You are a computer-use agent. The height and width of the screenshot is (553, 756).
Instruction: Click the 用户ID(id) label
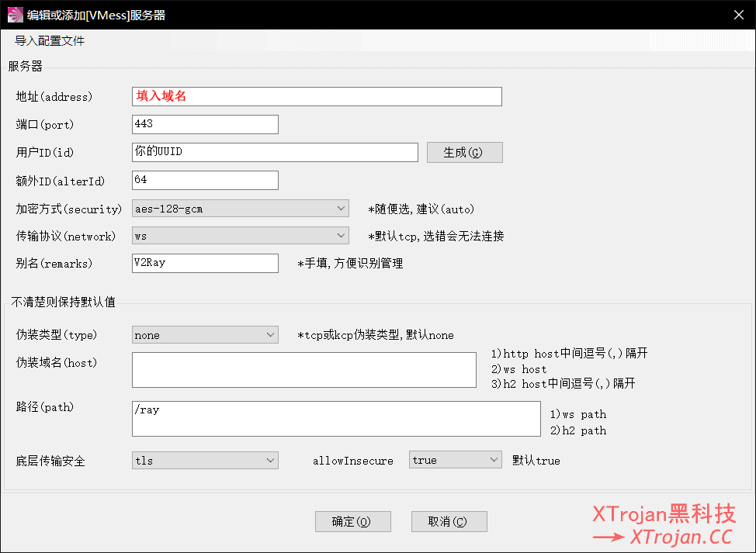tap(45, 153)
